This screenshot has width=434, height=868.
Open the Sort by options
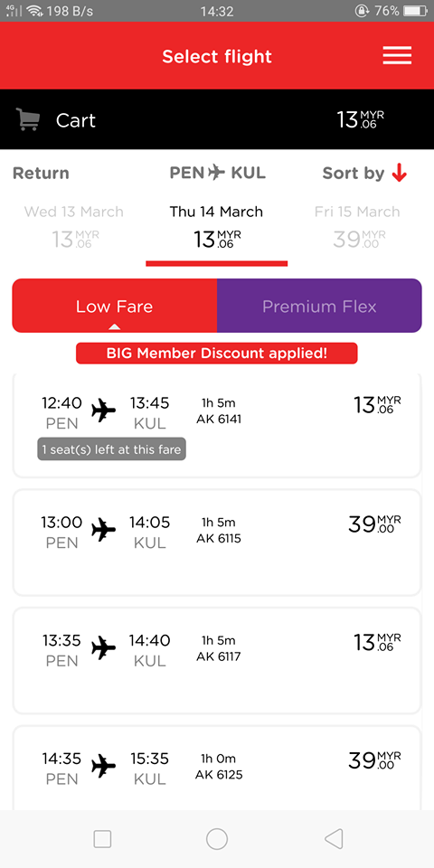364,174
